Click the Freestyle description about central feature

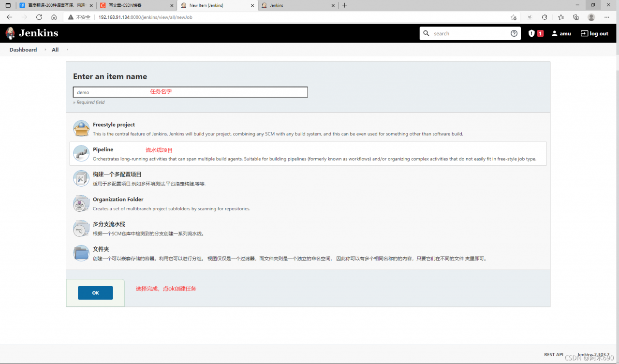(278, 134)
